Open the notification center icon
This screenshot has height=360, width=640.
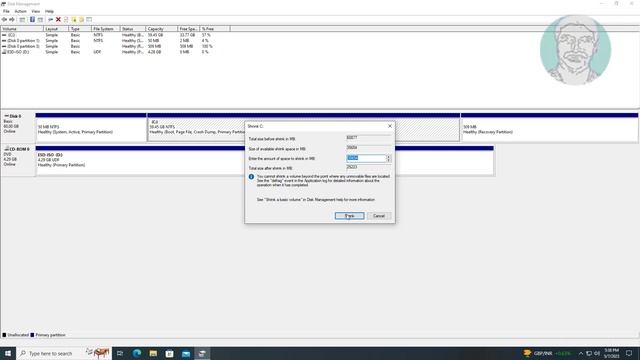pyautogui.click(x=629, y=353)
